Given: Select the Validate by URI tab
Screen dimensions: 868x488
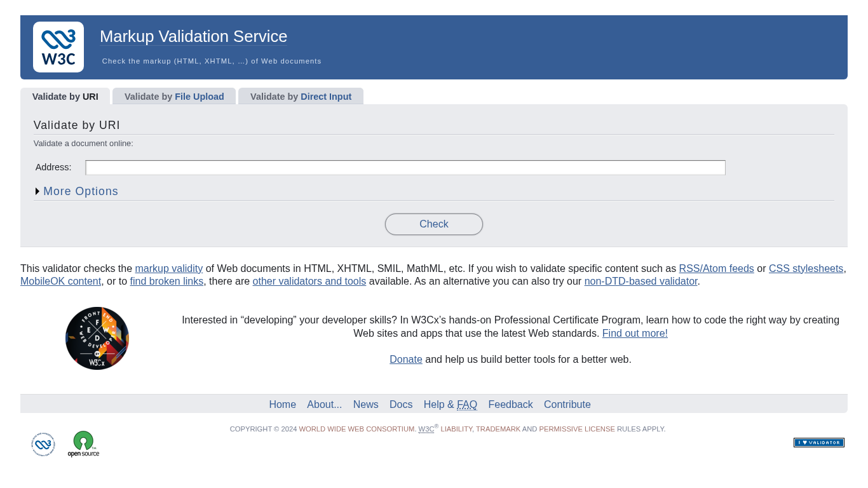Looking at the screenshot, I should [x=65, y=97].
